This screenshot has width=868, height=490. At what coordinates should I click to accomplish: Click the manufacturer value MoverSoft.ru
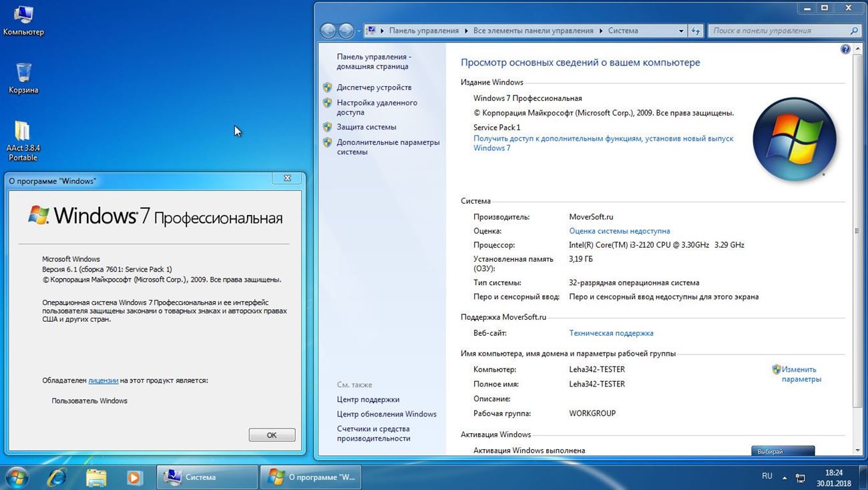(x=591, y=217)
